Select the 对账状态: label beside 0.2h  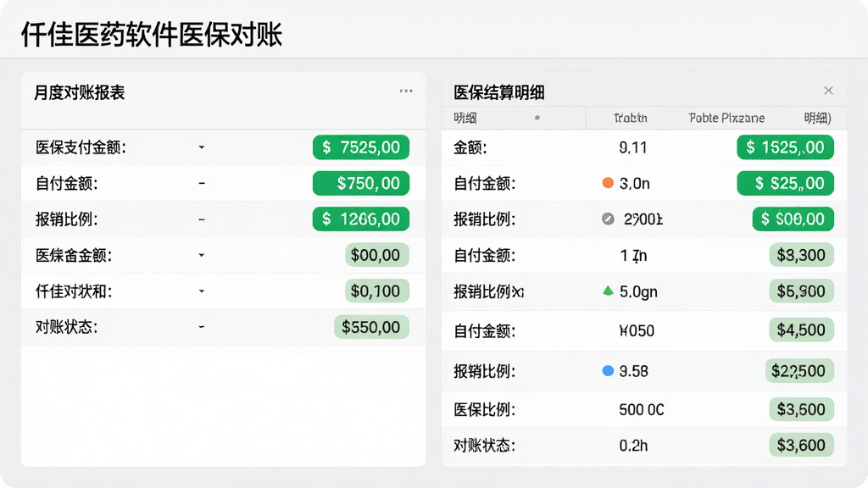[484, 445]
